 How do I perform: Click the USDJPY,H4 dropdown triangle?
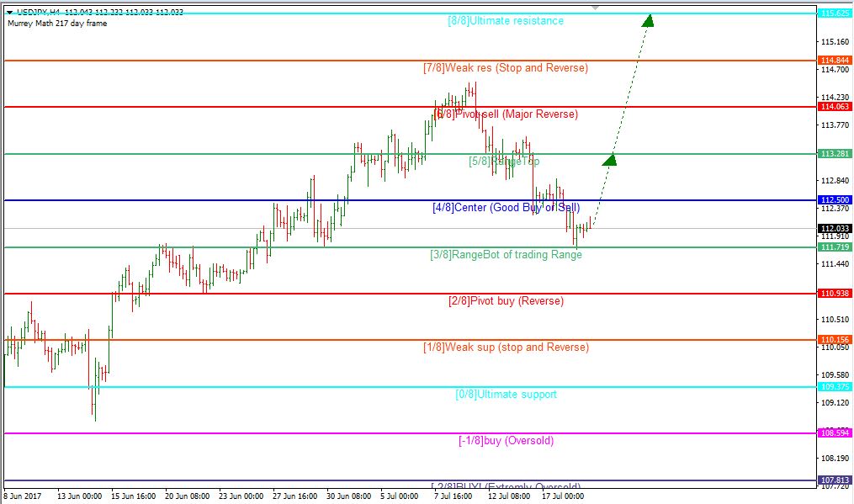(10, 12)
